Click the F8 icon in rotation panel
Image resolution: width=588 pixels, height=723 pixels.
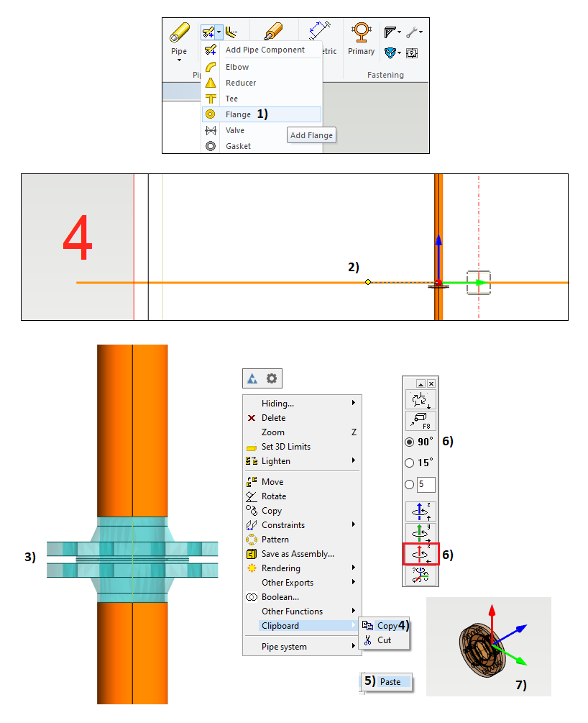click(x=421, y=421)
